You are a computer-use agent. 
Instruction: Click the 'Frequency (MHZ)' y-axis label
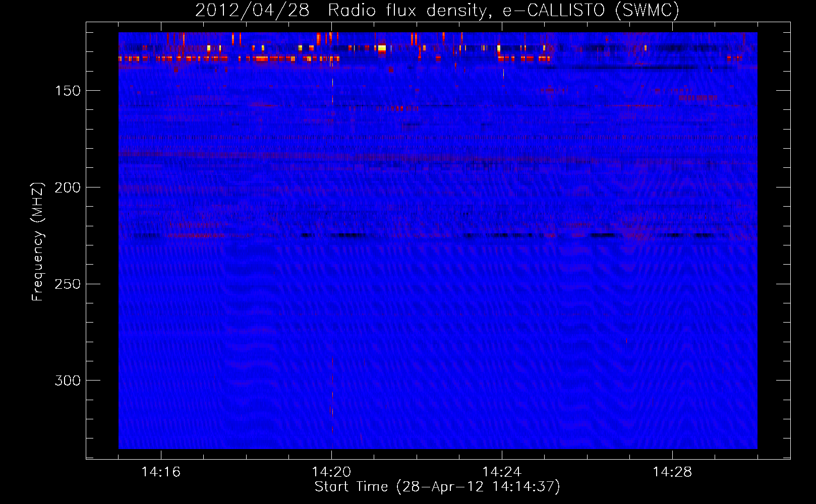coord(38,241)
